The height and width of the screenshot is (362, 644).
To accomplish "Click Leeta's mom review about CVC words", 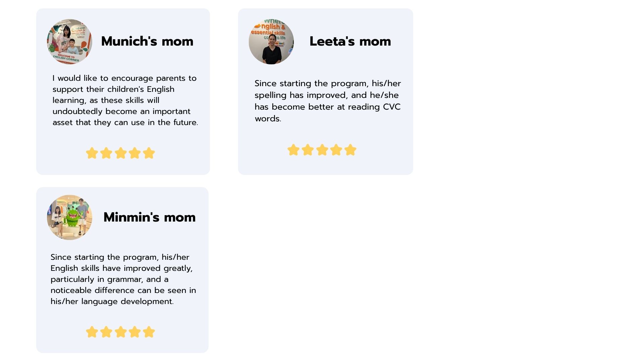I will coord(328,101).
